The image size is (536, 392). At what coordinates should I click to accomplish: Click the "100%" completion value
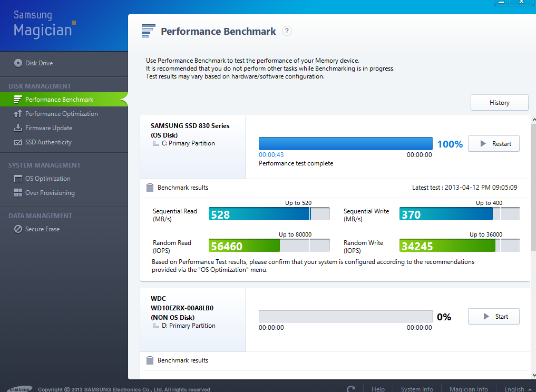coord(450,144)
